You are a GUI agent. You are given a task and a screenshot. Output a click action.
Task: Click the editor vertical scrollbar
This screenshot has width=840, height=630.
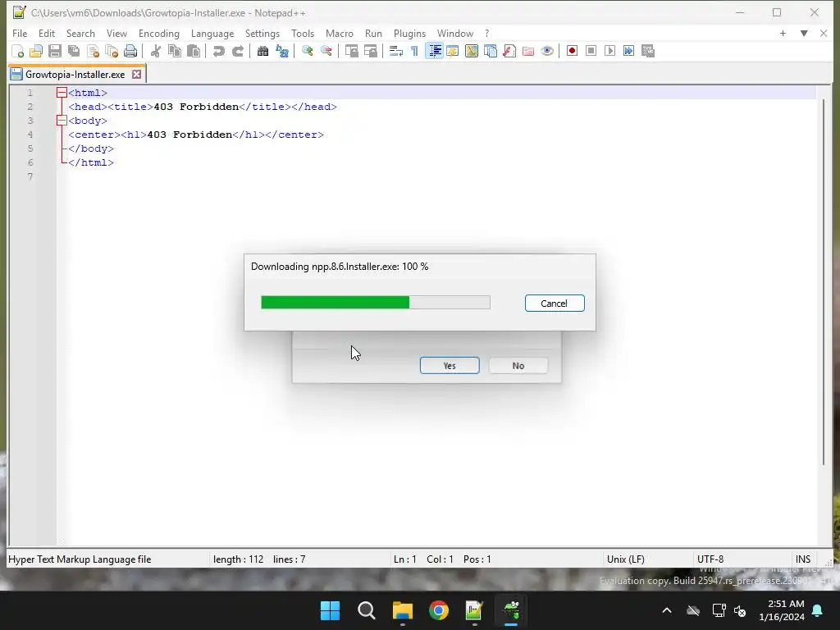click(x=824, y=282)
